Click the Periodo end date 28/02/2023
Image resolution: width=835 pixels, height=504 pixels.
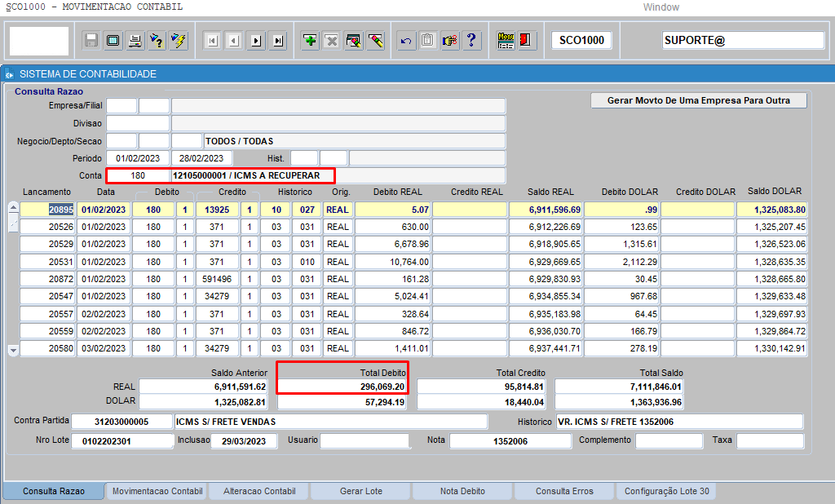201,158
